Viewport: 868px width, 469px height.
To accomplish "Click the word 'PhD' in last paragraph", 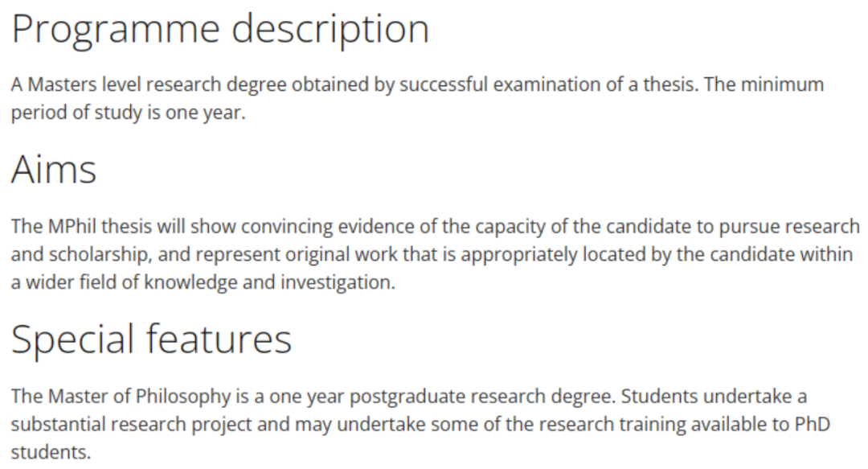I will pyautogui.click(x=812, y=424).
